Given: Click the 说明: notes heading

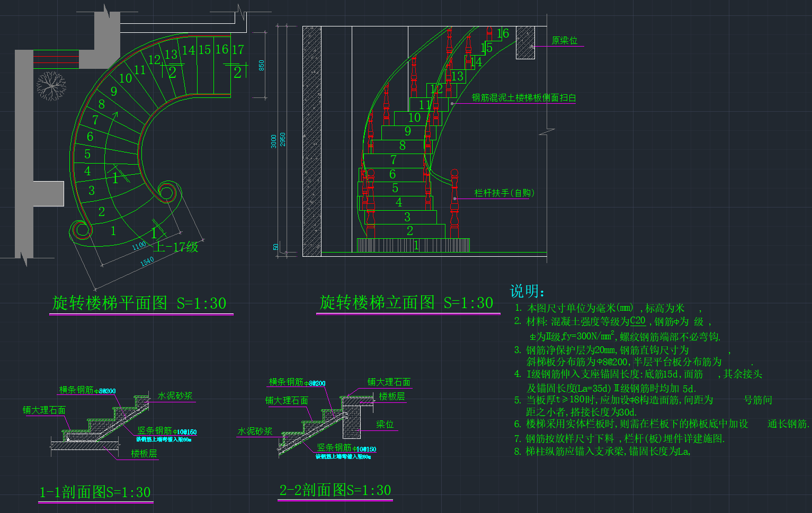Looking at the screenshot, I should [527, 291].
